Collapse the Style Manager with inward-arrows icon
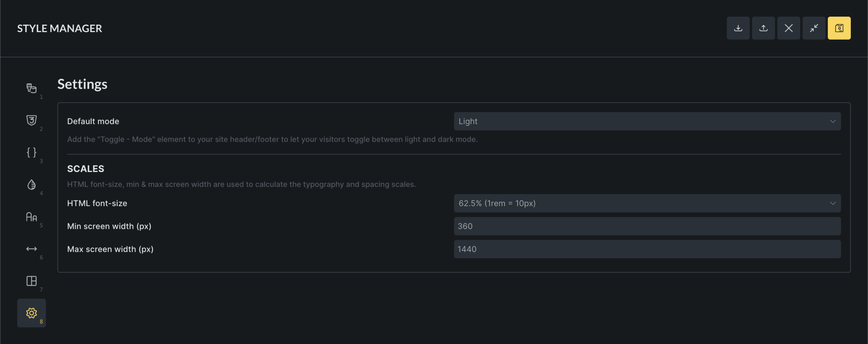Viewport: 868px width, 344px height. coord(814,28)
